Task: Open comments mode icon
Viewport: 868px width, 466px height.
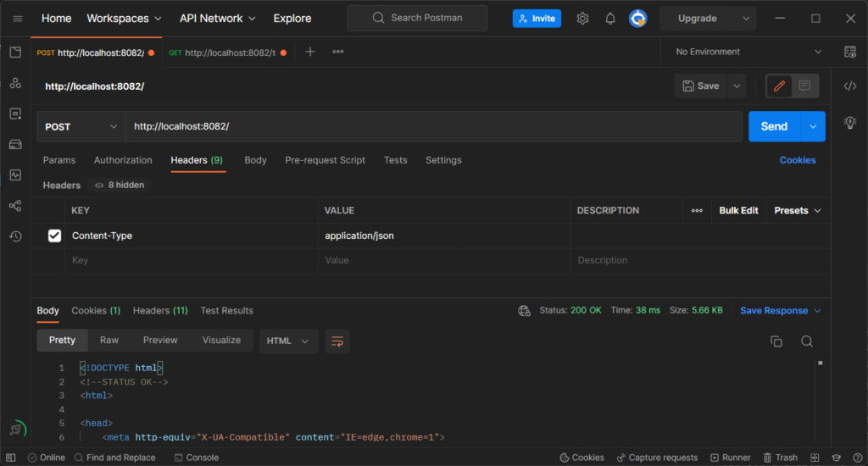Action: point(804,86)
